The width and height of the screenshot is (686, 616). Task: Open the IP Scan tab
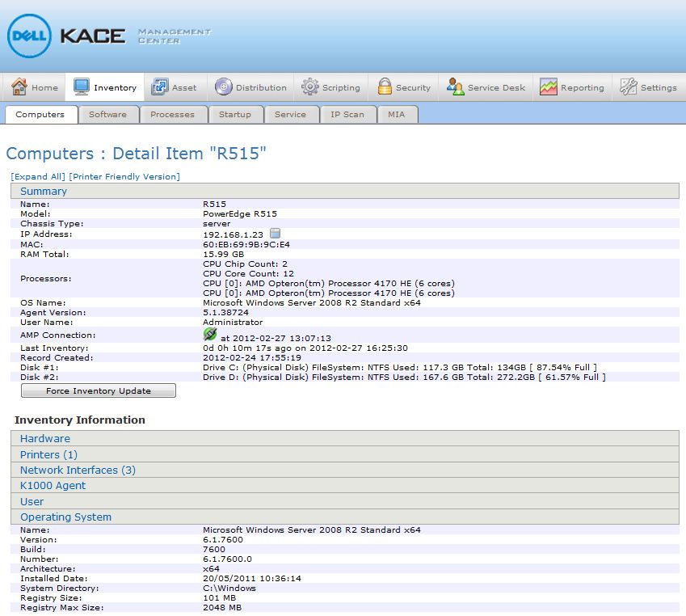[347, 114]
